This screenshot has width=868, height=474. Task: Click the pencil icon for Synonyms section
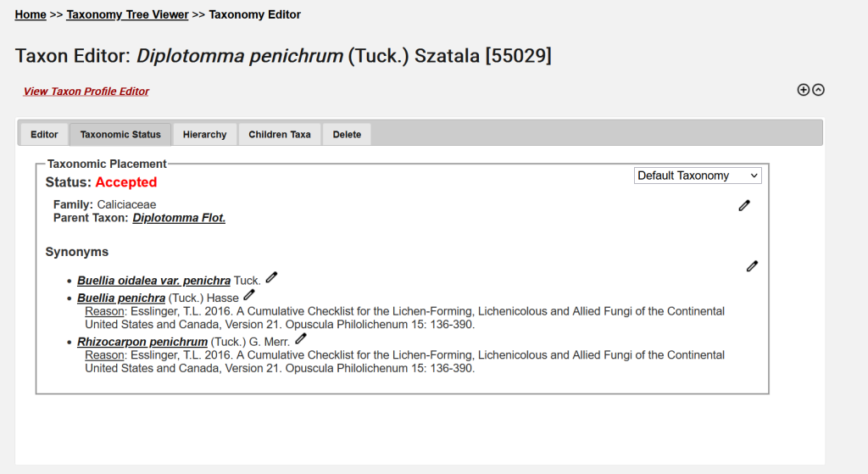pyautogui.click(x=752, y=266)
